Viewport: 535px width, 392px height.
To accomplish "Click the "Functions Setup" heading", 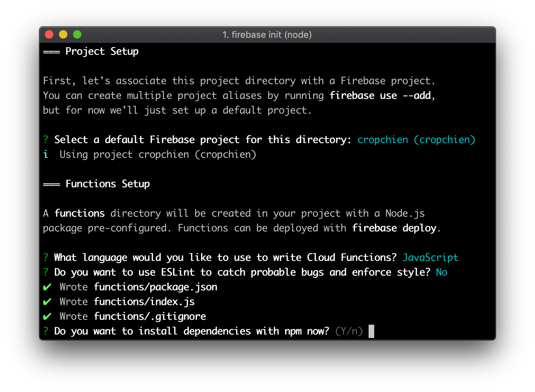I will 107,184.
